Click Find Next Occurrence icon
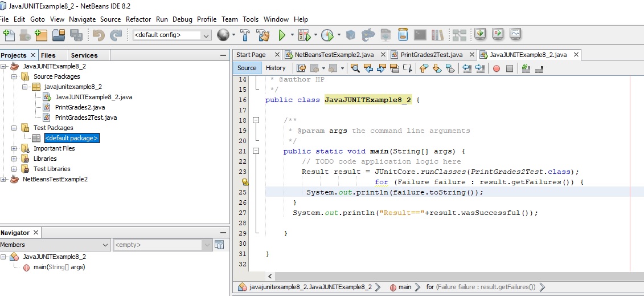Screen dimensions: 644x296 (381, 68)
